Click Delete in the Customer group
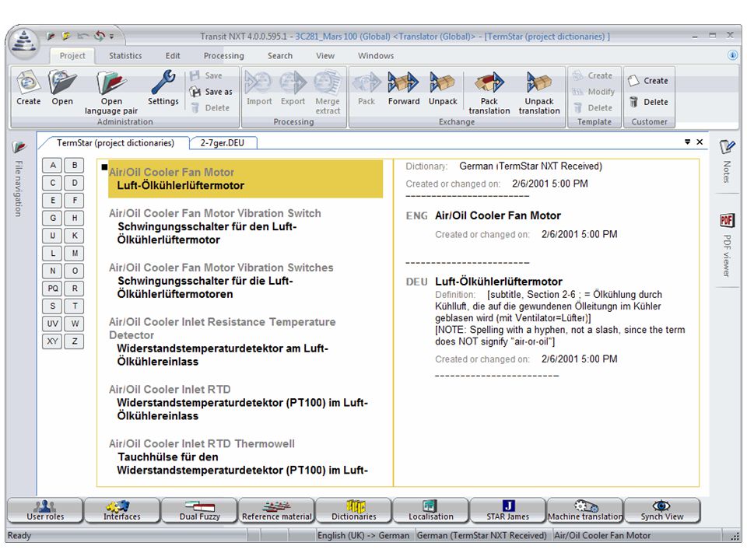Image resolution: width=747 pixels, height=560 pixels. (x=648, y=101)
